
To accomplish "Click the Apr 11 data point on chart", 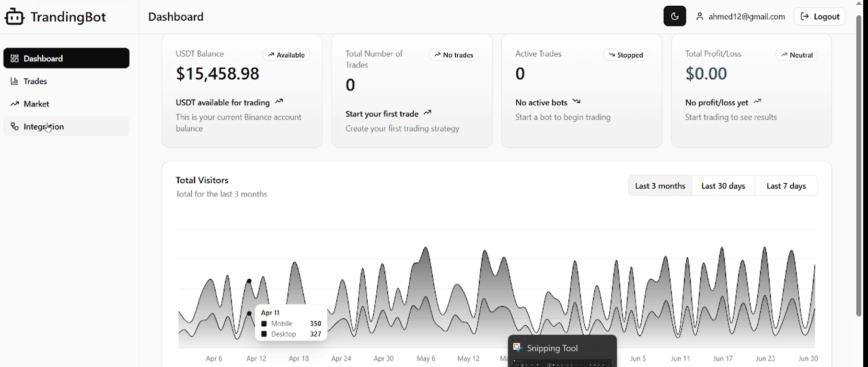I will [x=249, y=281].
